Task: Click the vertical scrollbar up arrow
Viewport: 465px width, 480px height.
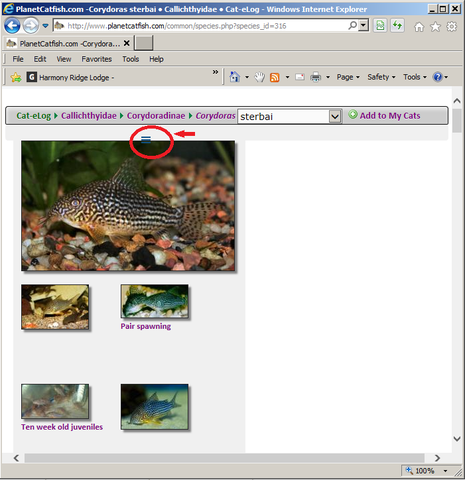Action: (457, 101)
